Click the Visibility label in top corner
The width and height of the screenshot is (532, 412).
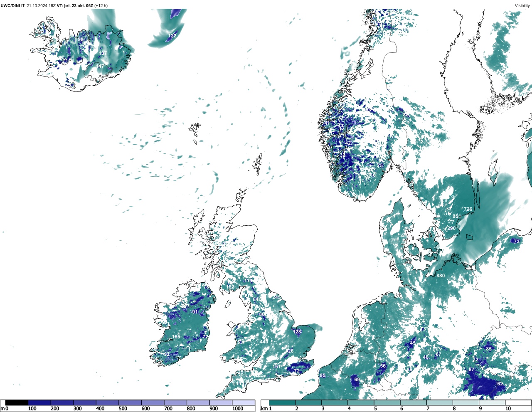pyautogui.click(x=522, y=6)
